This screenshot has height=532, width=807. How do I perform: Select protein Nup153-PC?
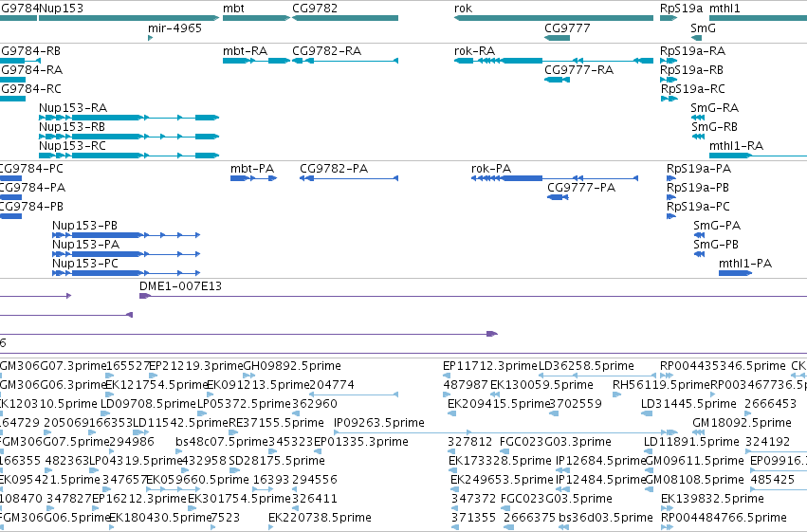click(126, 273)
